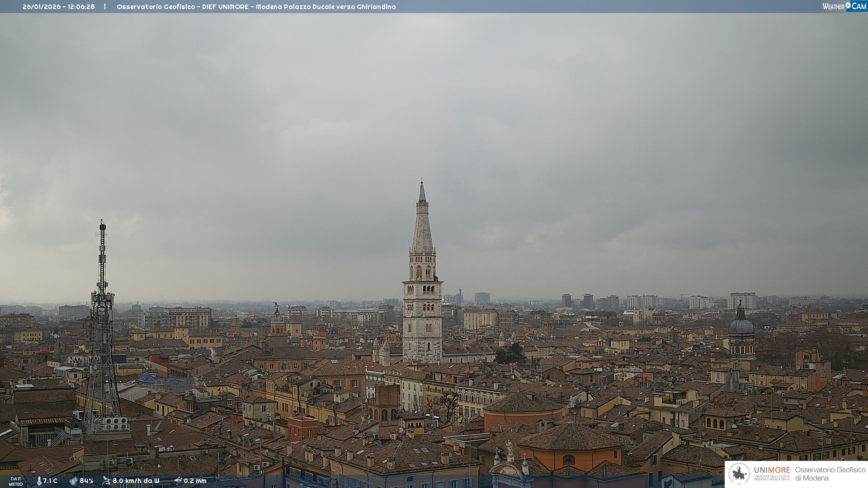
Task: Click the rain umbrella icon
Action: tap(178, 481)
